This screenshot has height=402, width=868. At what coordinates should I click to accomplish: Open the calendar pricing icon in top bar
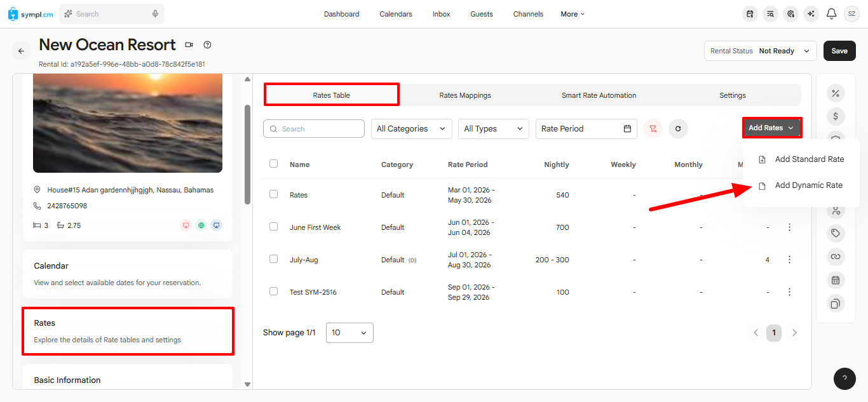tap(750, 13)
